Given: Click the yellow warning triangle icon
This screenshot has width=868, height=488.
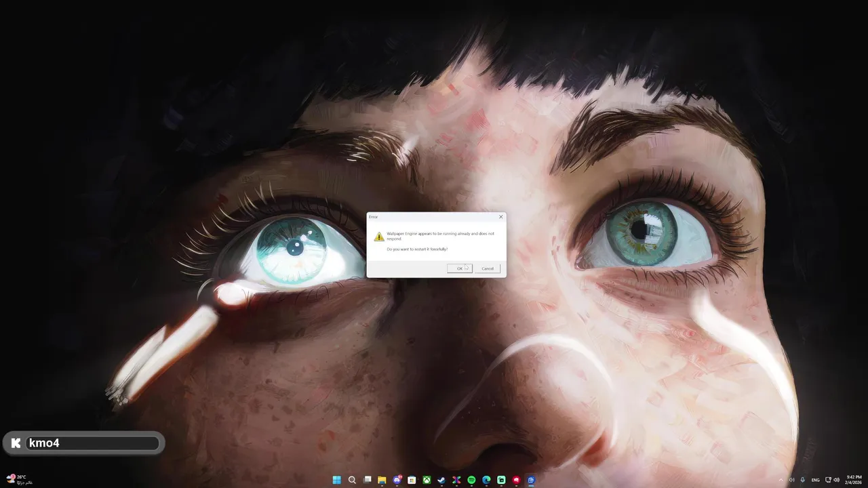Looking at the screenshot, I should [x=379, y=237].
